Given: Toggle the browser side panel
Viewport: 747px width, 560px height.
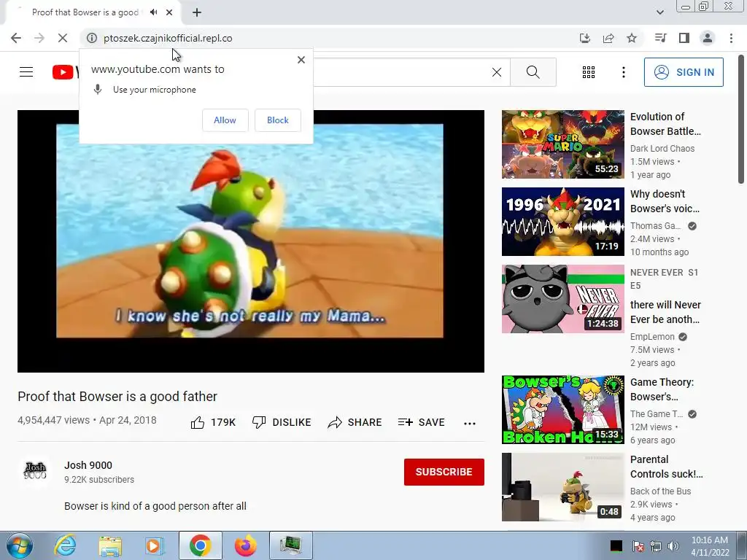Looking at the screenshot, I should [x=684, y=38].
